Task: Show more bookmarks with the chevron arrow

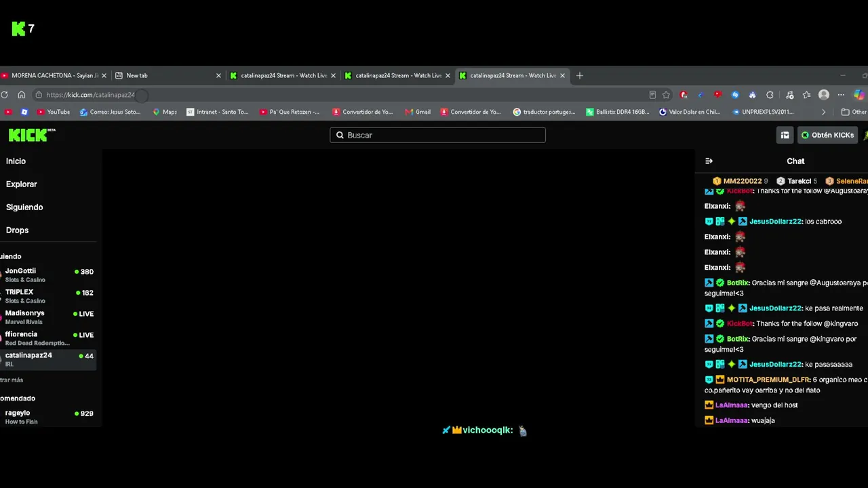Action: (x=823, y=112)
